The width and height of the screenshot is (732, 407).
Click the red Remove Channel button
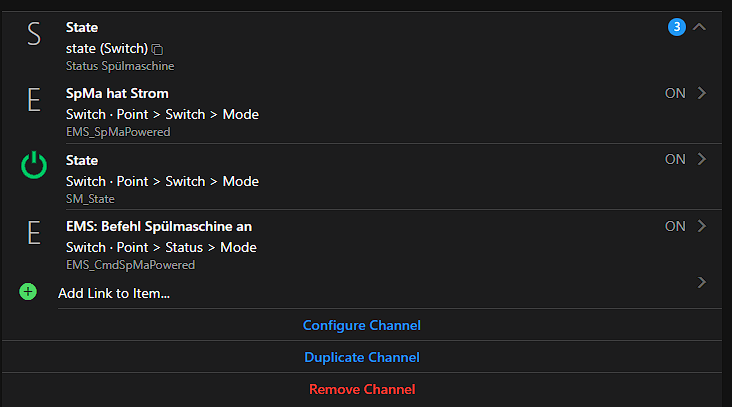(x=361, y=389)
